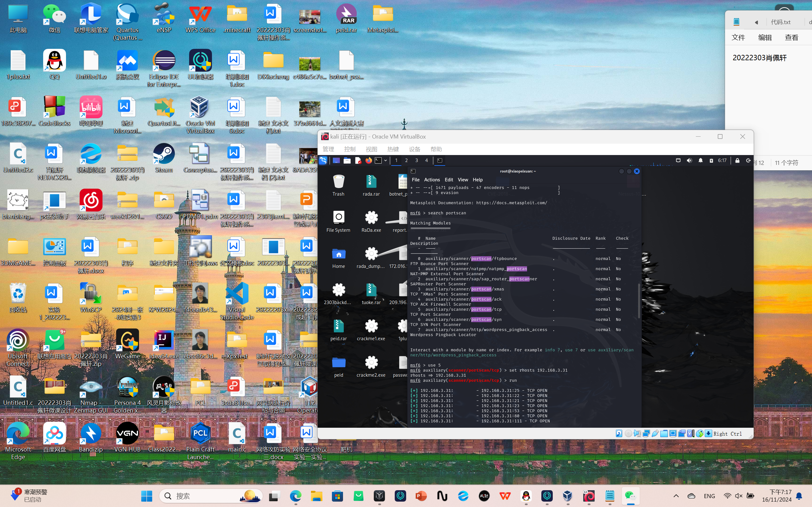Expand the terminal launcher dropdown arrow
812x507 pixels.
pos(386,160)
